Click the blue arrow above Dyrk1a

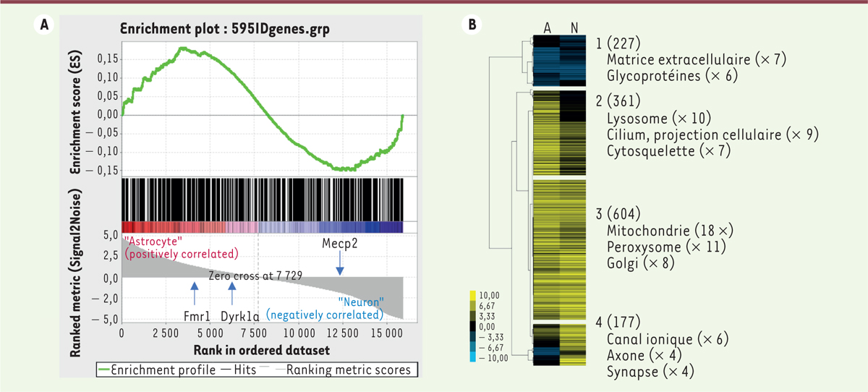coord(232,293)
